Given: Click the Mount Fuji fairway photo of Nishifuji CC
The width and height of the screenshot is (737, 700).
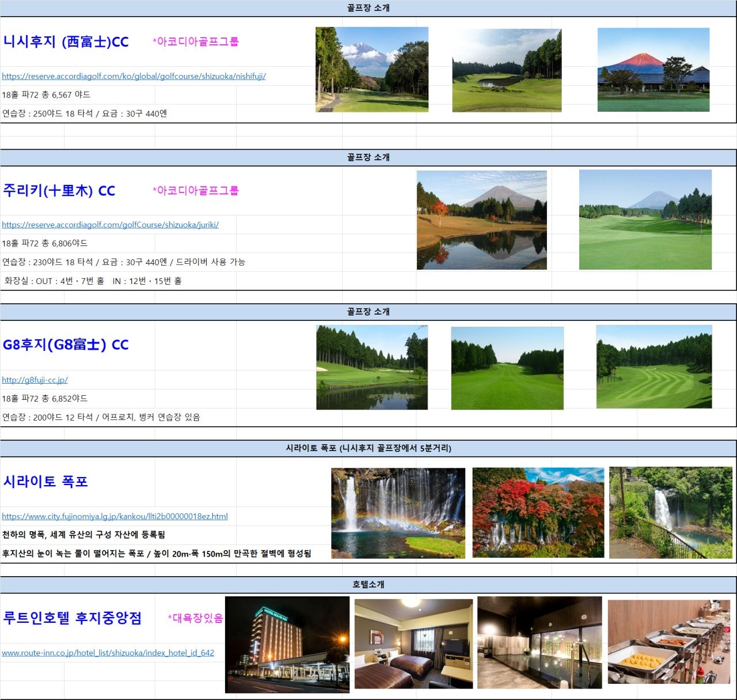Looking at the screenshot, I should point(371,68).
